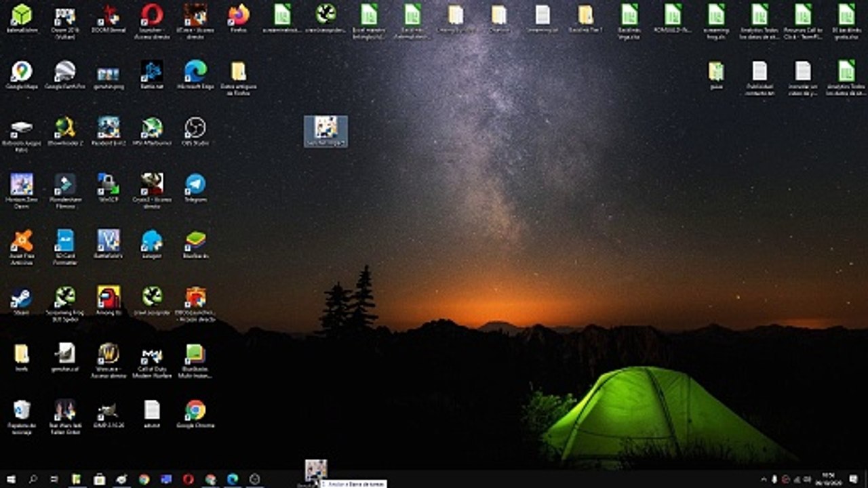868x488 pixels.
Task: Select the Google Chrome shortcut on the desktop
Action: click(195, 415)
